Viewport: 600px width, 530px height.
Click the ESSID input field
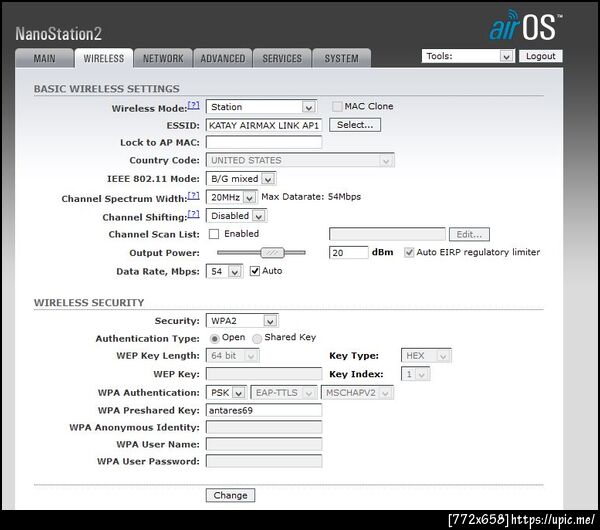point(264,125)
